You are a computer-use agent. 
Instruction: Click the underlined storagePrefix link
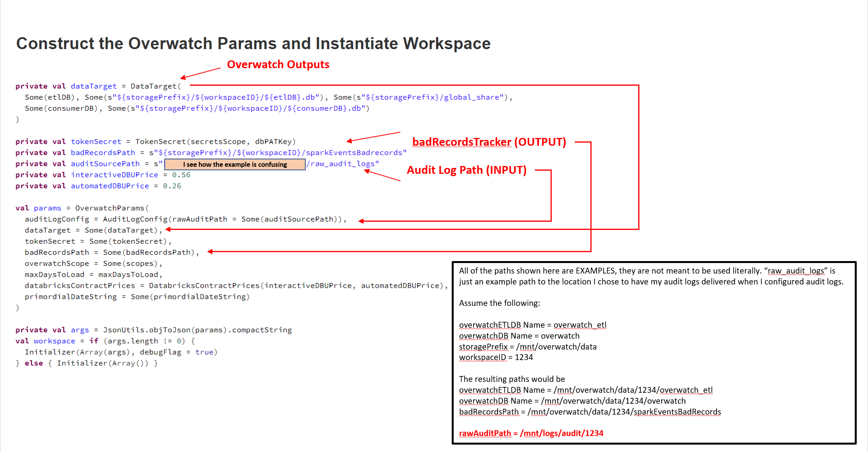[483, 346]
